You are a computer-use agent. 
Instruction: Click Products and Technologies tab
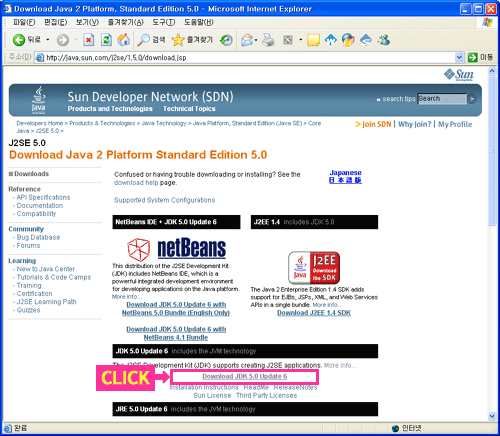tap(110, 109)
